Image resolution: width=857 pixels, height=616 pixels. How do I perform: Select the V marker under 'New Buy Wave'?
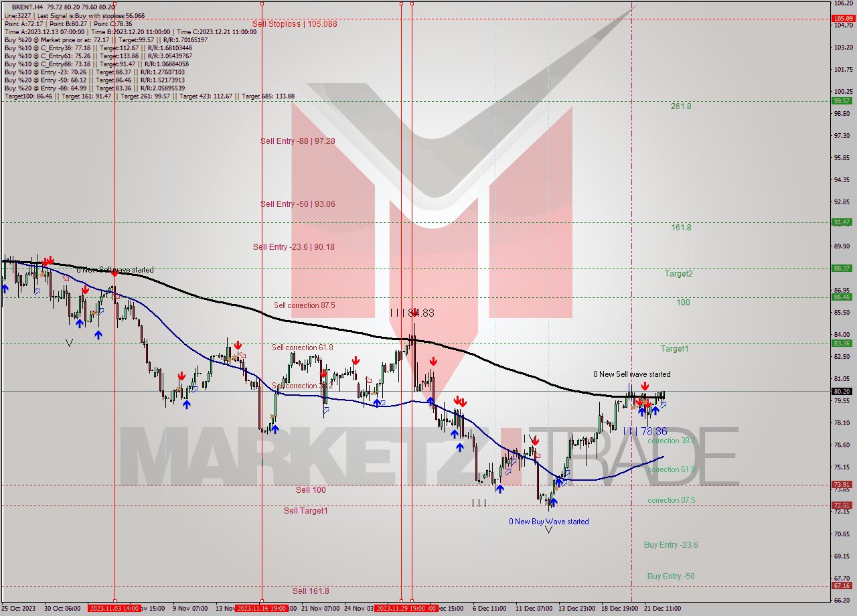point(549,530)
